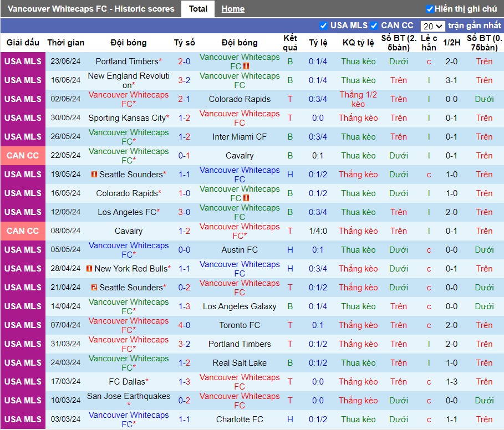This screenshot has width=504, height=430.
Task: Switch to the Home tab
Action: coord(233,9)
